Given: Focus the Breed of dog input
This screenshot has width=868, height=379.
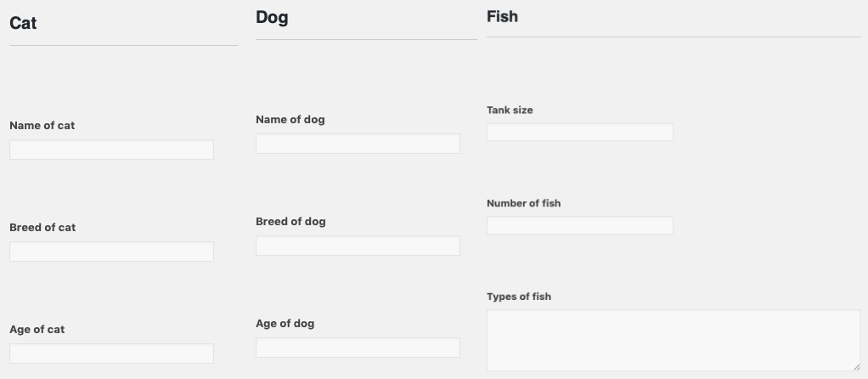Looking at the screenshot, I should click(358, 246).
